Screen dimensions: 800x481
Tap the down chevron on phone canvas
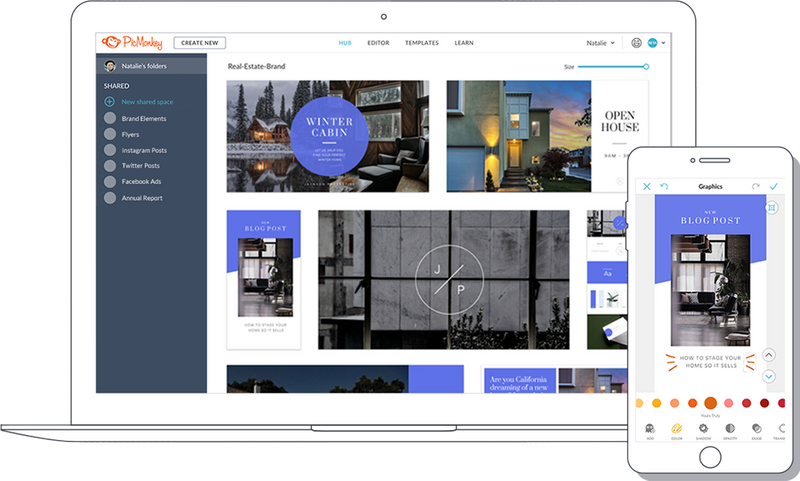769,376
